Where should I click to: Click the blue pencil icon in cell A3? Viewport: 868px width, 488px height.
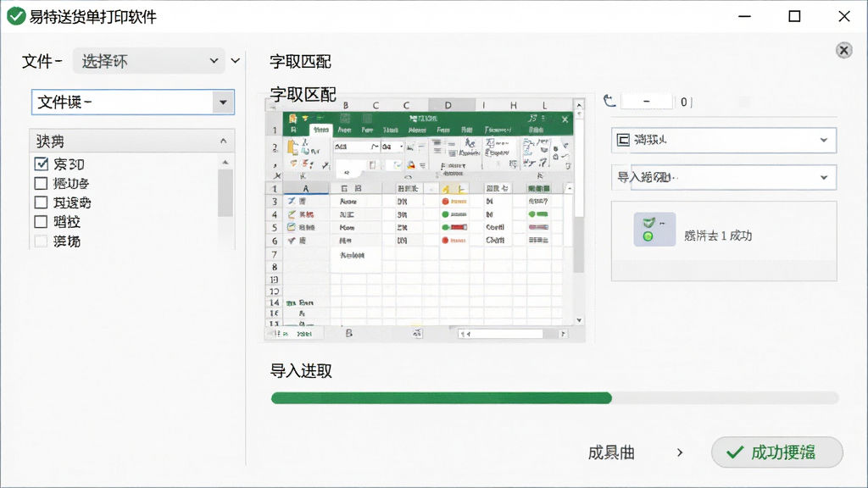click(x=292, y=201)
